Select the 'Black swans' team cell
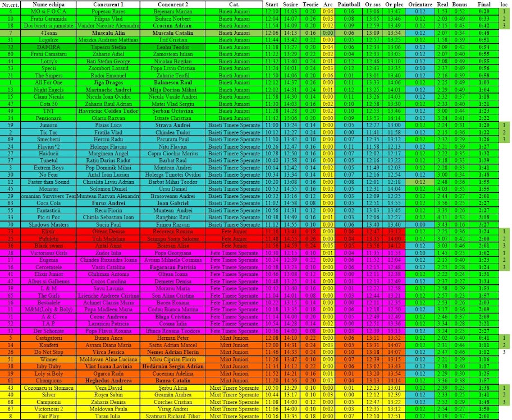512x420 pixels. tap(48, 246)
